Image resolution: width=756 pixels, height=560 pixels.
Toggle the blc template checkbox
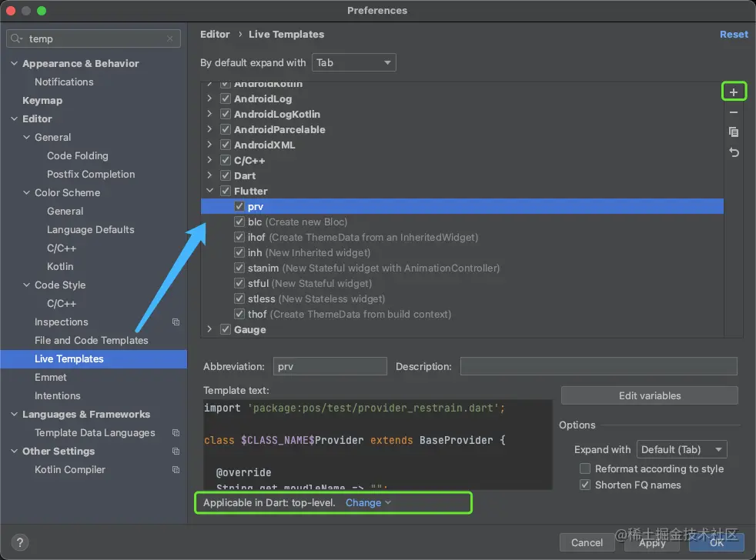(239, 222)
